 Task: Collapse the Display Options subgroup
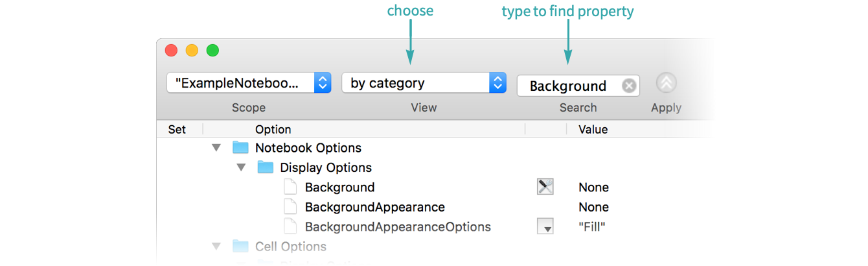[x=242, y=167]
